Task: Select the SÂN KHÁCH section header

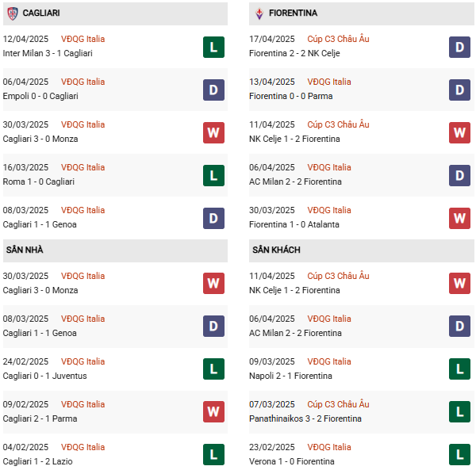Action: coord(277,250)
